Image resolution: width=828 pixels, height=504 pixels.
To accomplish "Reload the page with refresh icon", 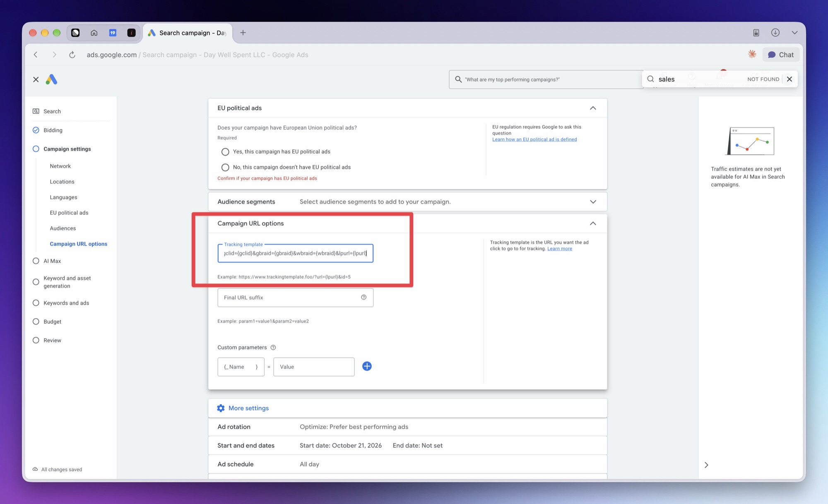I will (72, 55).
